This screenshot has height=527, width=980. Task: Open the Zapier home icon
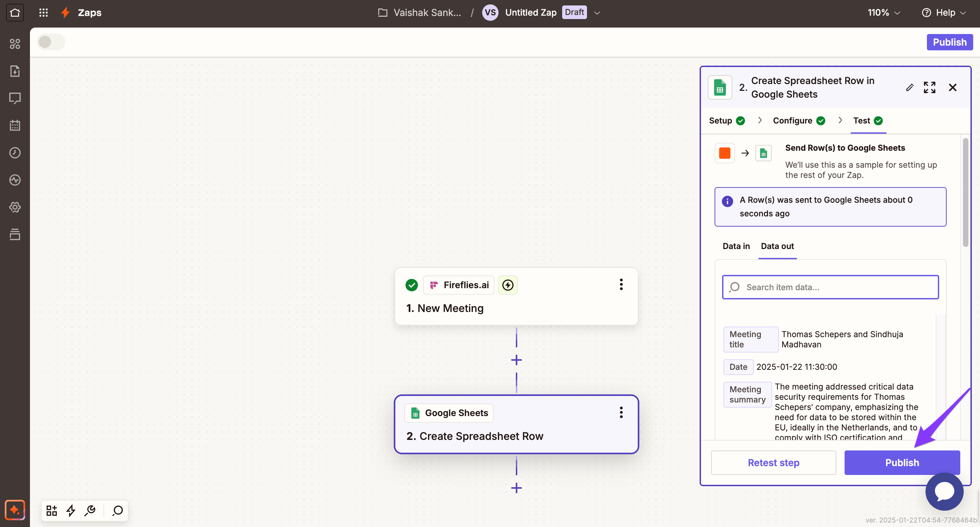click(15, 13)
